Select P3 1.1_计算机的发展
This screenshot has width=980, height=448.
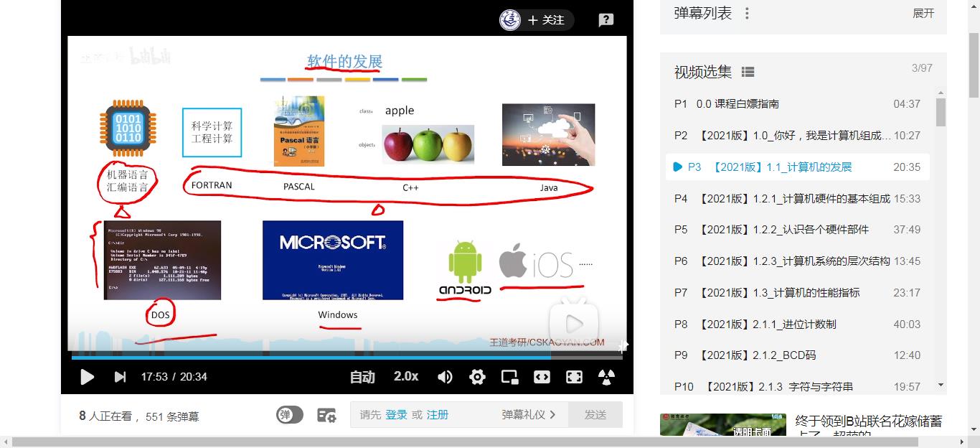(x=797, y=167)
